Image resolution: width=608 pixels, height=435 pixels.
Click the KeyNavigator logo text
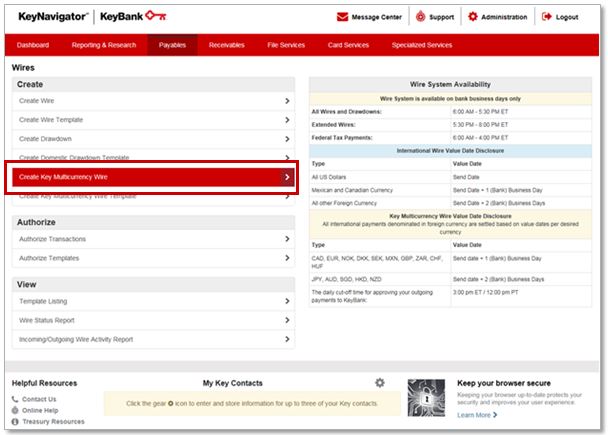tap(53, 16)
